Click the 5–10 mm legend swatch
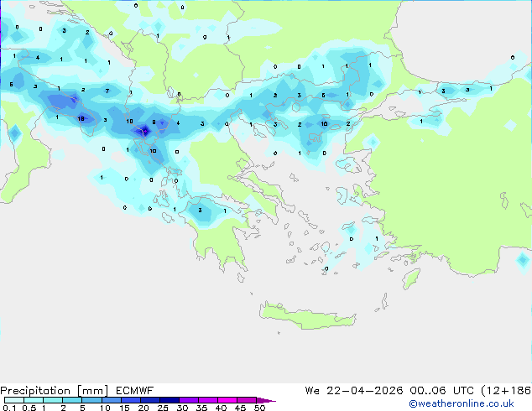The width and height of the screenshot is (532, 411). point(91,400)
